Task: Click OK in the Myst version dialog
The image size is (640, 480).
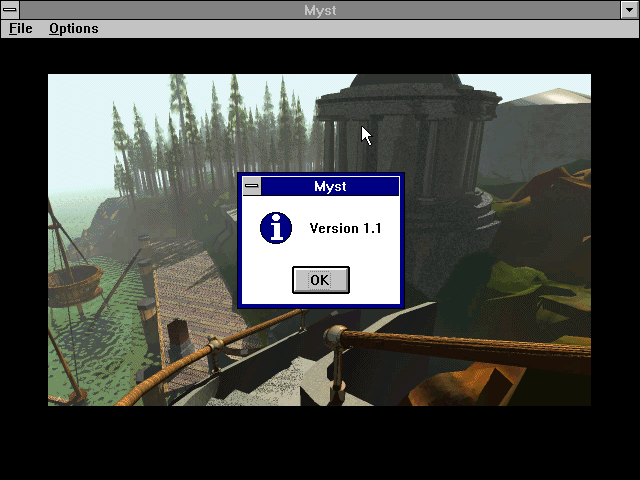Action: 321,280
